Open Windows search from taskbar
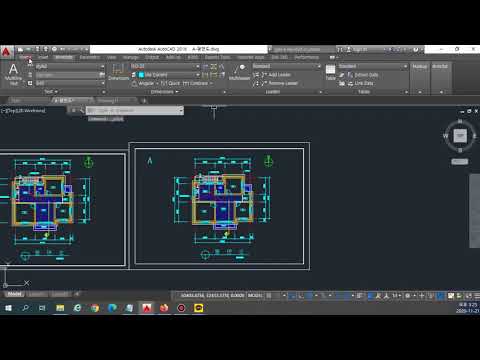 [x=25, y=308]
